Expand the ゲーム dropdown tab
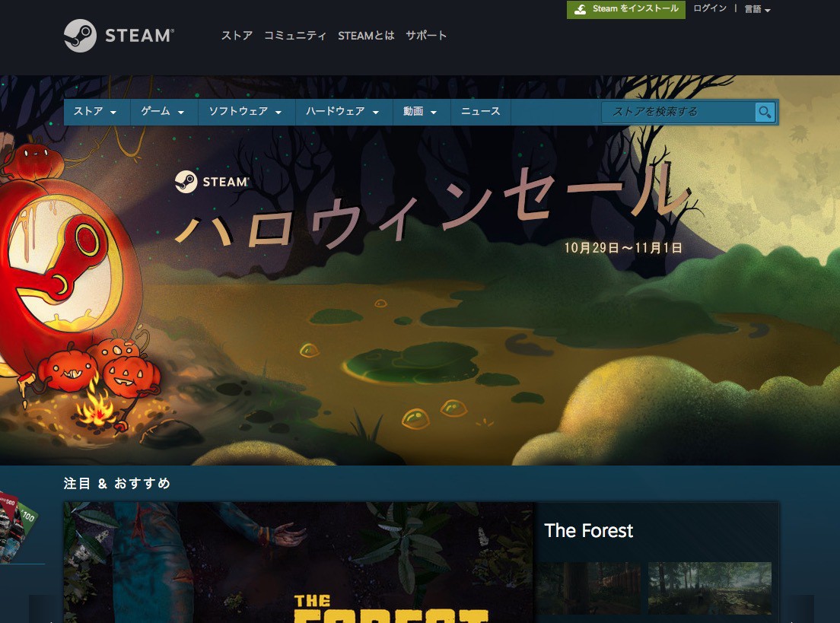The height and width of the screenshot is (623, 840). point(164,111)
